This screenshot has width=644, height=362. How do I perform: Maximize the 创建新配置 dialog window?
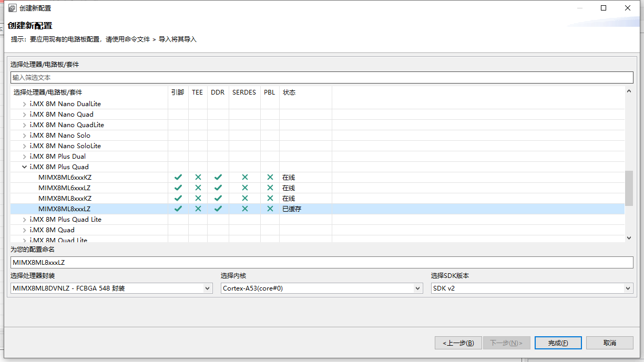coord(604,8)
